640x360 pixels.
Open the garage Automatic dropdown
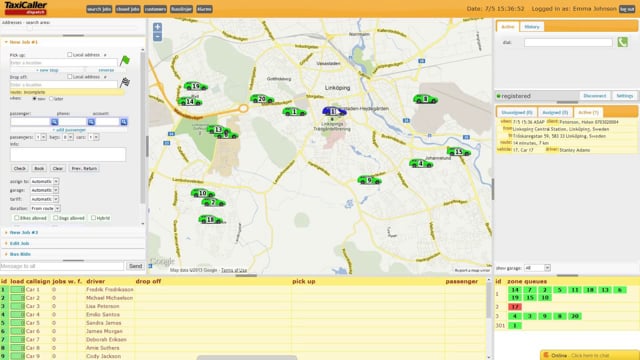tap(44, 190)
